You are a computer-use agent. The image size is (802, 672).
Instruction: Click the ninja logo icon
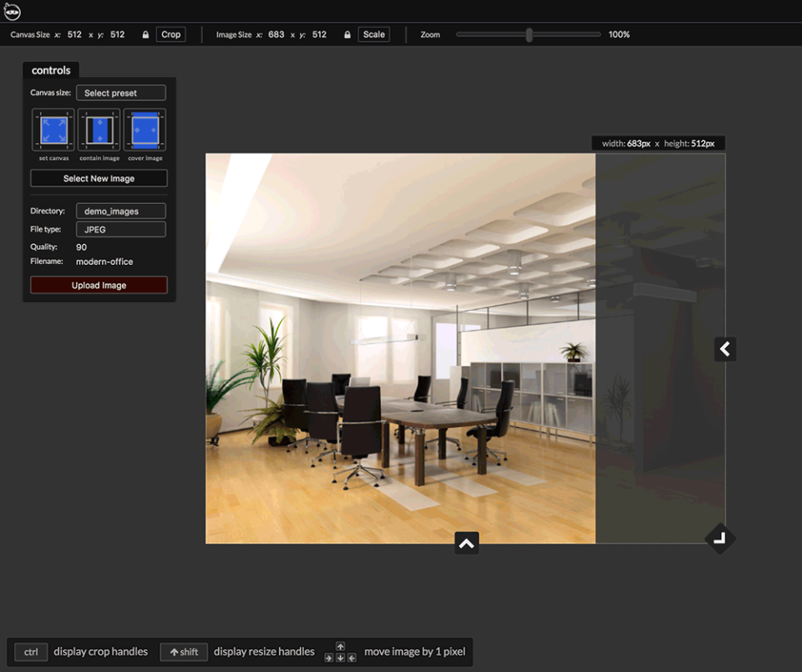point(12,11)
